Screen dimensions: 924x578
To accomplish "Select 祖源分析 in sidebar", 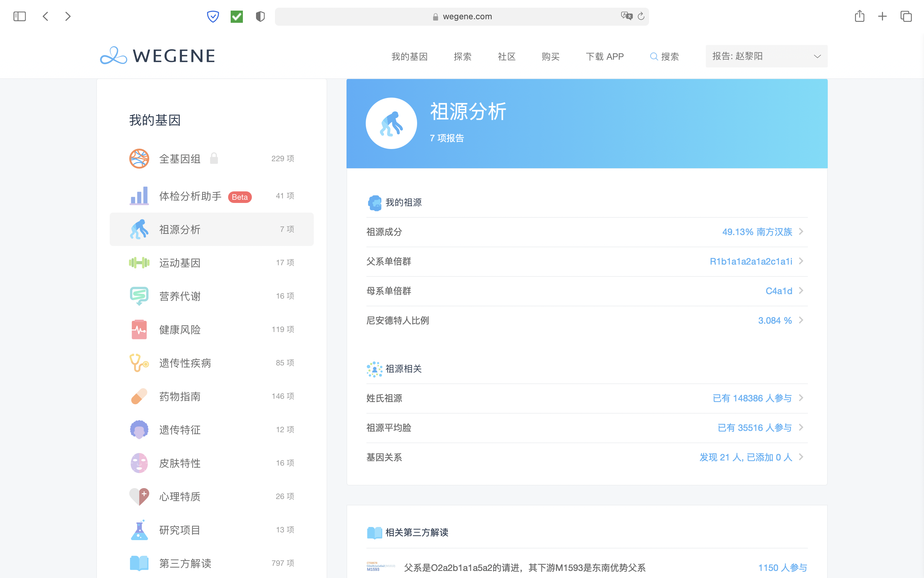I will 211,229.
